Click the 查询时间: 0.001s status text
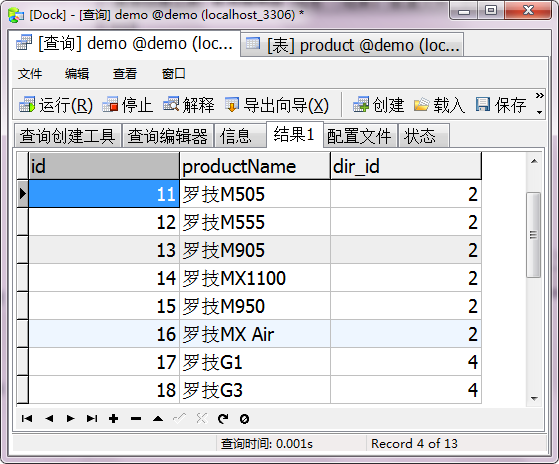The height and width of the screenshot is (464, 559). tap(267, 444)
